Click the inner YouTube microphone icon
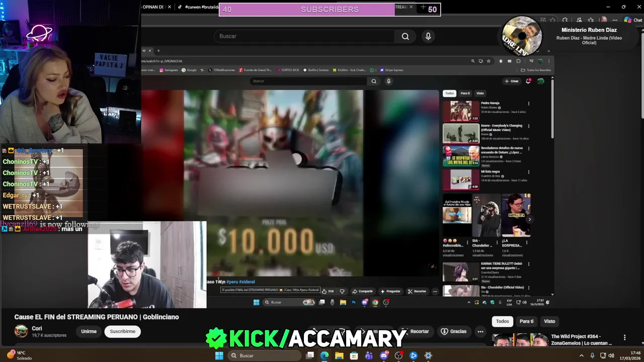Image resolution: width=644 pixels, height=362 pixels. (x=388, y=81)
